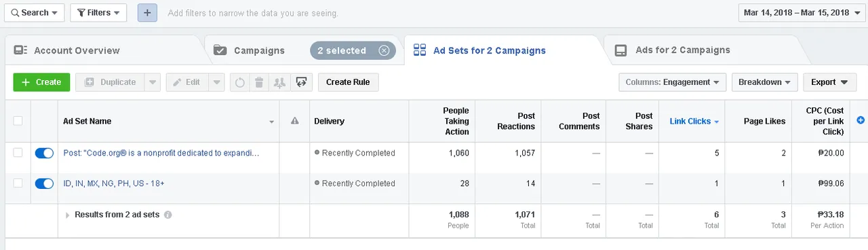This screenshot has width=868, height=250.
Task: Open the Filters dropdown
Action: (98, 13)
